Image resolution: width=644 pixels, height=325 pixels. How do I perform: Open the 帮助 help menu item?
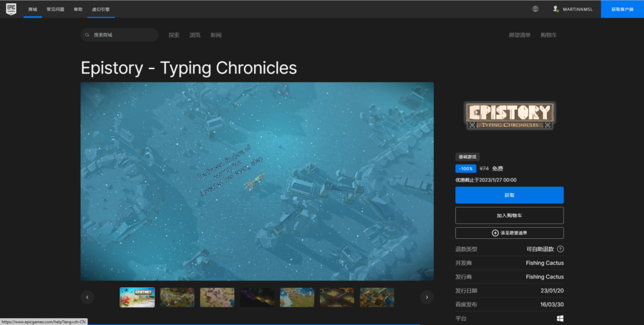pos(78,9)
